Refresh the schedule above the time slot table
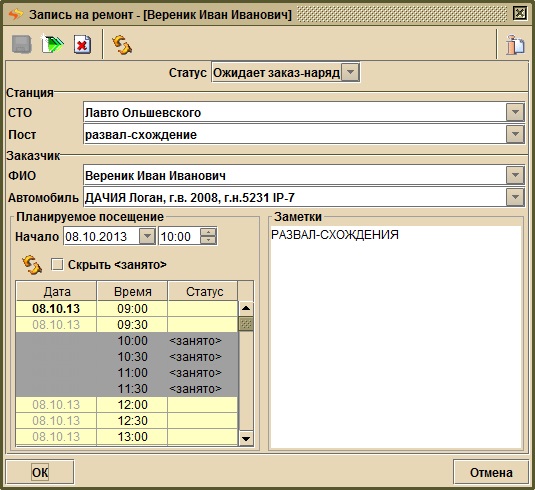 pyautogui.click(x=32, y=265)
